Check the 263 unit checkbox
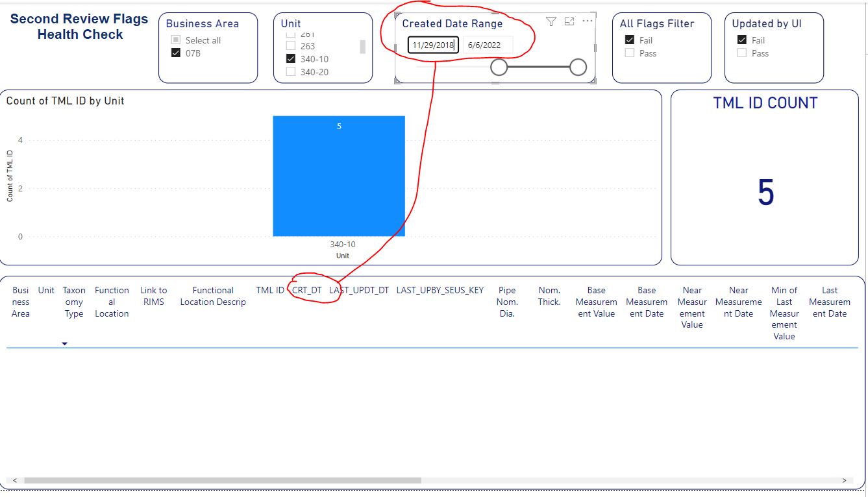The height and width of the screenshot is (497, 868). click(x=291, y=46)
